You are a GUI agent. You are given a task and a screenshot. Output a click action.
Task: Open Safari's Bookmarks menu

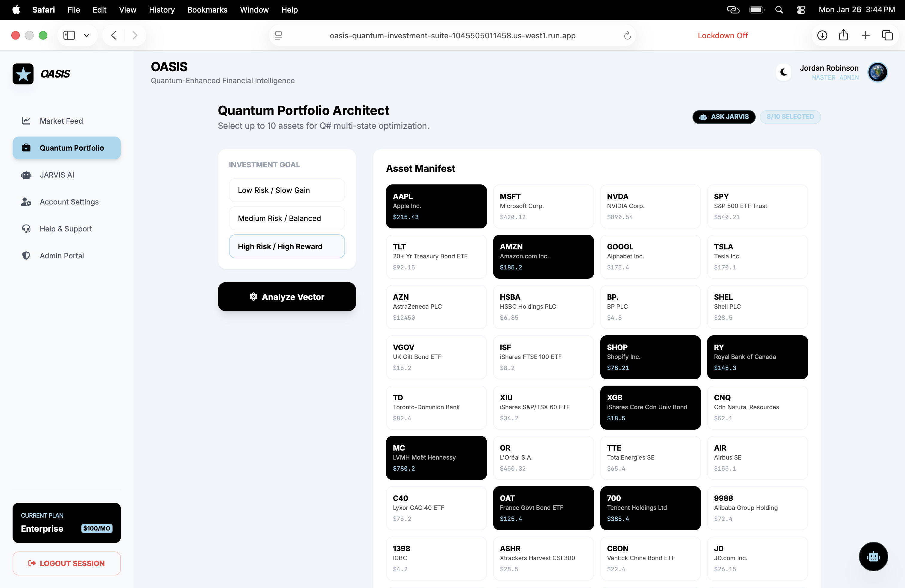pos(207,10)
